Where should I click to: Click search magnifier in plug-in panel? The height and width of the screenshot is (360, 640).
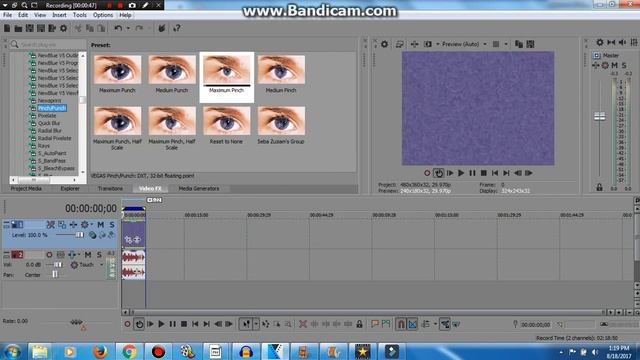click(x=15, y=44)
